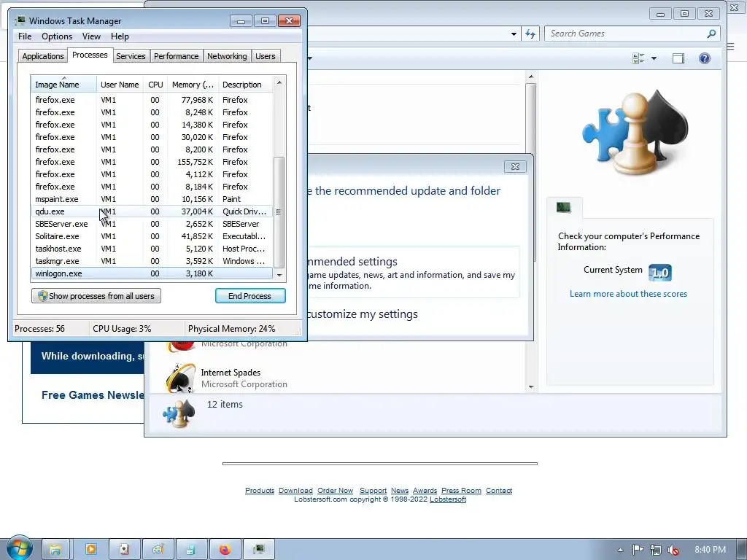Click Show processes from all users
Screen dimensions: 747x560
(96, 296)
